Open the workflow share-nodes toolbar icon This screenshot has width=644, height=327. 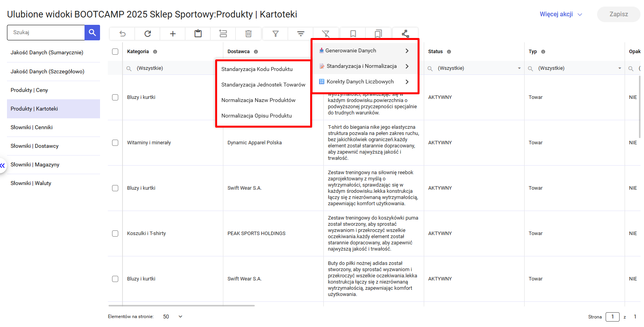(x=405, y=34)
